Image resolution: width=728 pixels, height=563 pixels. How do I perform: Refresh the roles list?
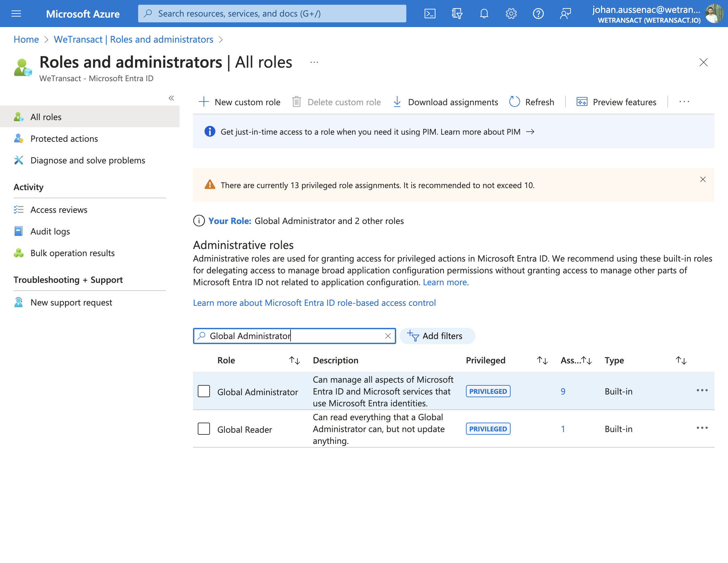tap(532, 102)
